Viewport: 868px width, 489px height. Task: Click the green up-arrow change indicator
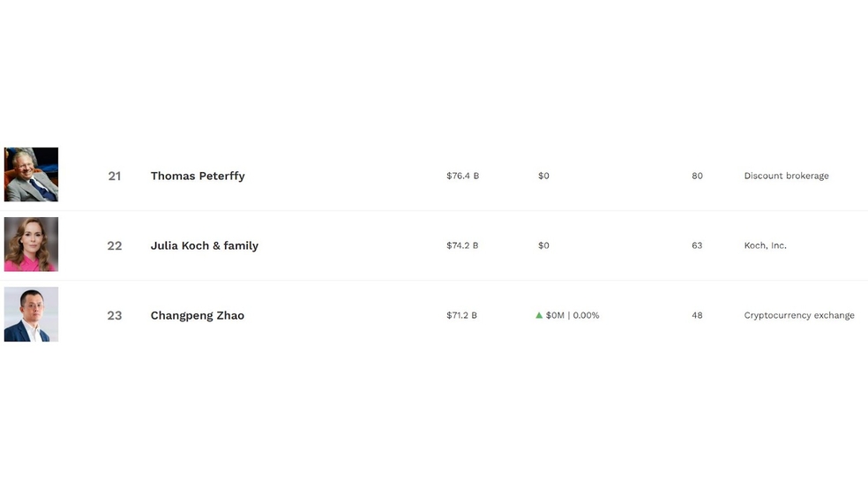click(539, 315)
